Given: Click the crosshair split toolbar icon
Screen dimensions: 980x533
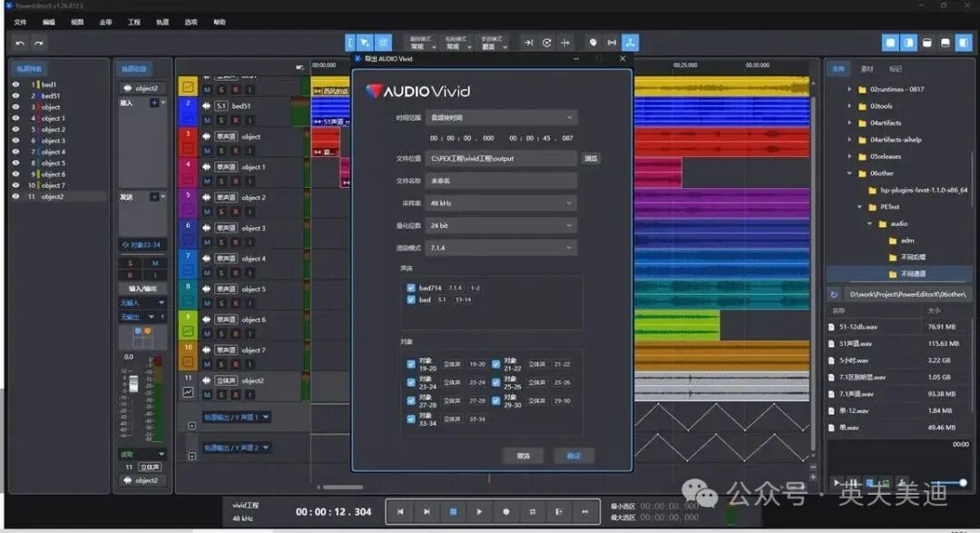Looking at the screenshot, I should [565, 43].
